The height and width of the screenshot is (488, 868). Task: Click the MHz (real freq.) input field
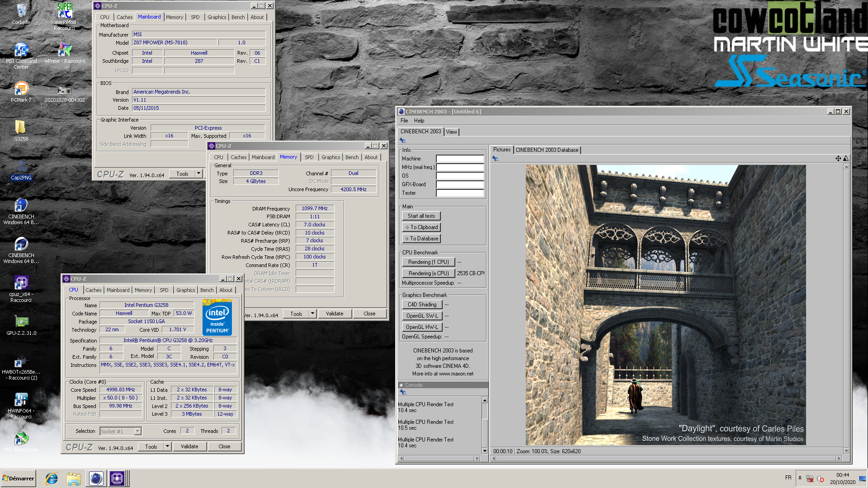[460, 167]
